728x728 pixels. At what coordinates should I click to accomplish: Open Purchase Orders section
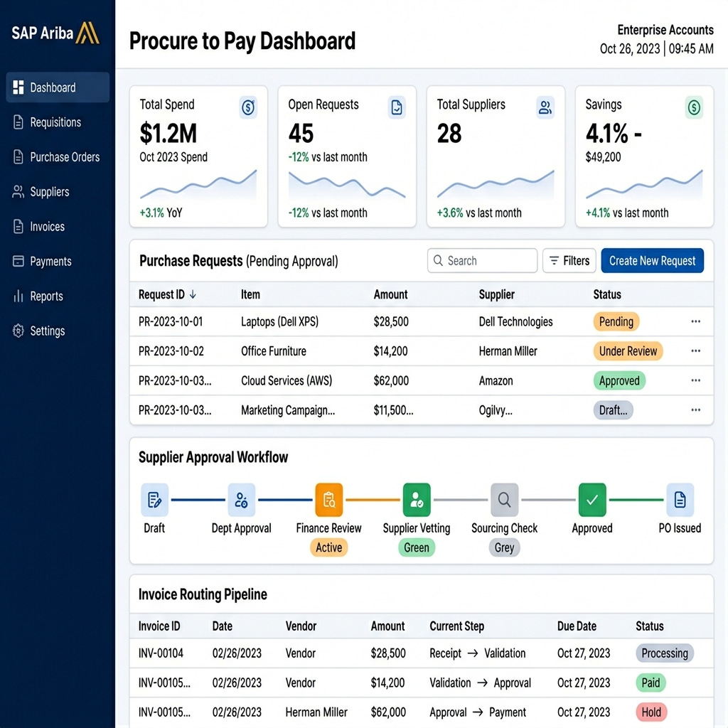(56, 157)
